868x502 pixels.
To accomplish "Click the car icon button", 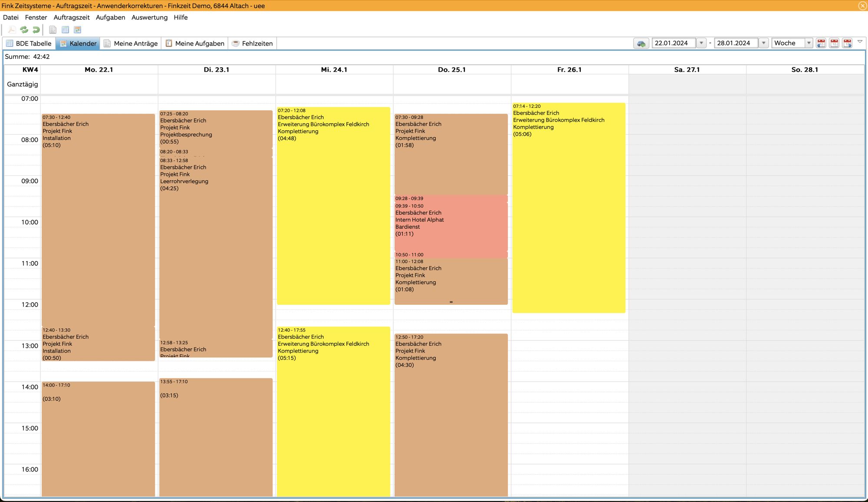I will 641,43.
